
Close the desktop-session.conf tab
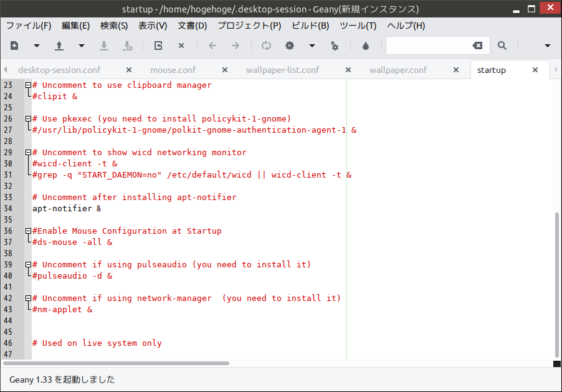[x=129, y=70]
